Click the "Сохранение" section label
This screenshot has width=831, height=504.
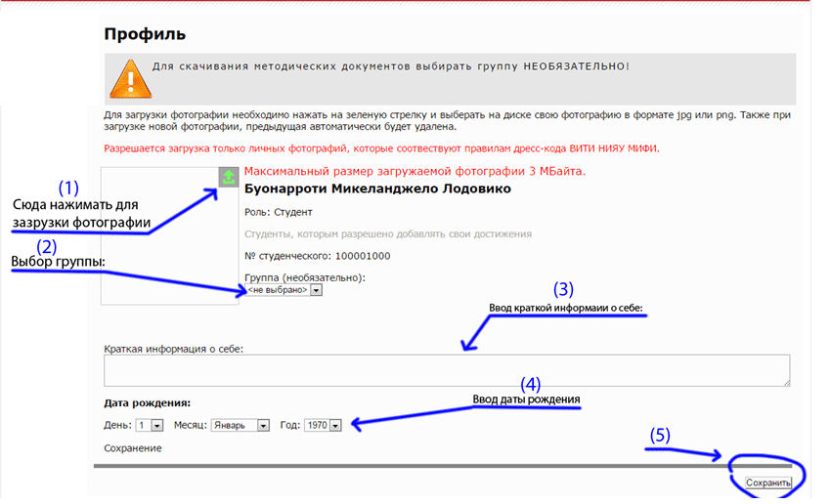tap(133, 448)
